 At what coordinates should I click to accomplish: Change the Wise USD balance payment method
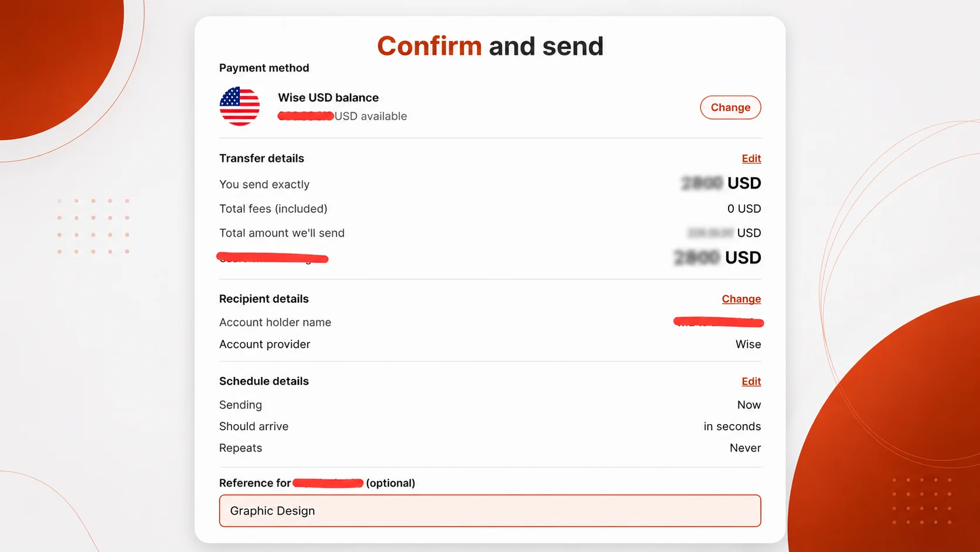click(730, 107)
